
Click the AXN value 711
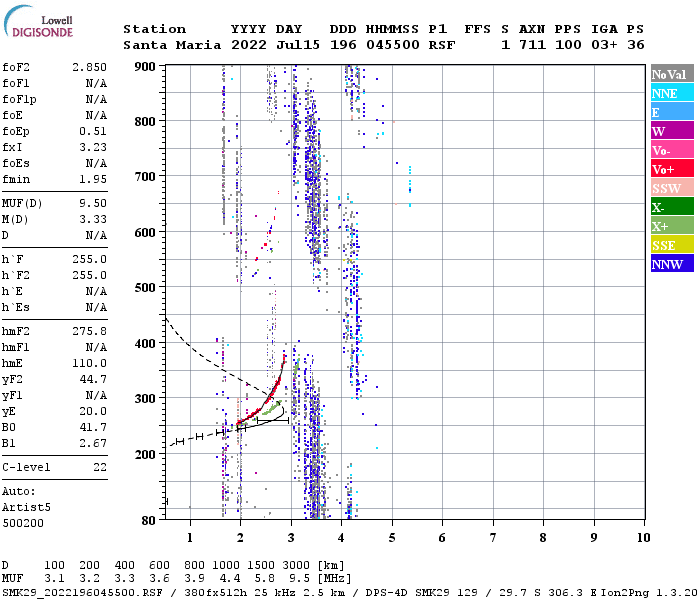pos(532,45)
